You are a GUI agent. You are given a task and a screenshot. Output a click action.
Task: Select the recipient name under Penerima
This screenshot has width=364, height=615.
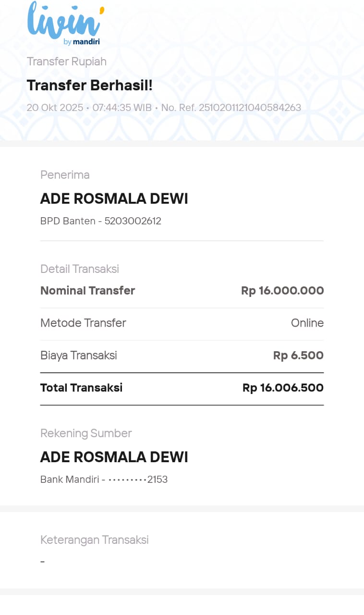pyautogui.click(x=114, y=199)
